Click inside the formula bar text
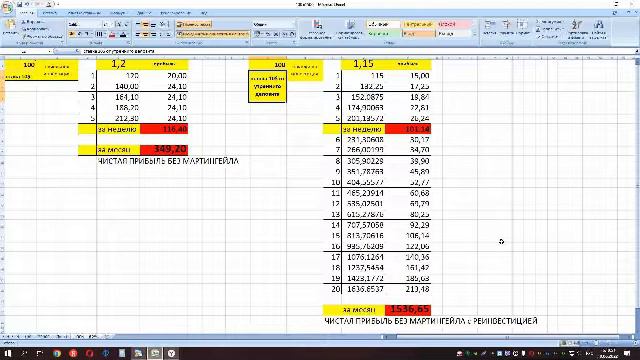The width and height of the screenshot is (640, 360). 118,51
